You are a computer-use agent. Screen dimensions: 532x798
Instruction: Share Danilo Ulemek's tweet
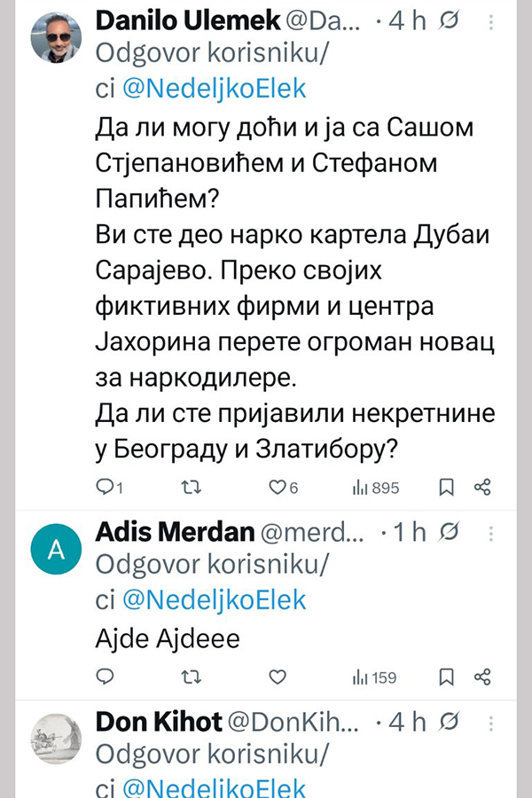(482, 487)
